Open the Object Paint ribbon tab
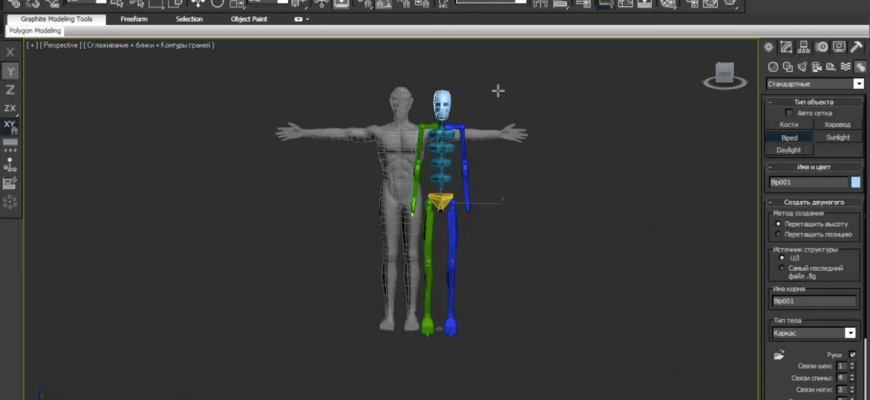This screenshot has width=870, height=400. (249, 19)
